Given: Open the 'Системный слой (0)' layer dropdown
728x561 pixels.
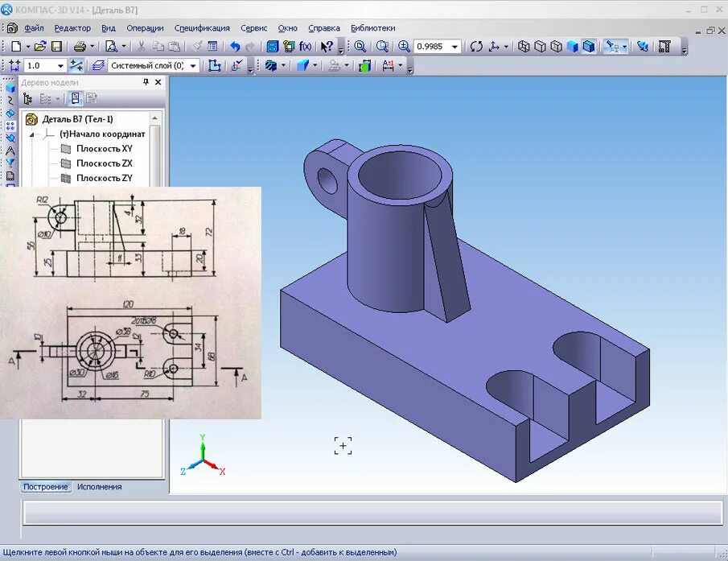Looking at the screenshot, I should pos(193,65).
